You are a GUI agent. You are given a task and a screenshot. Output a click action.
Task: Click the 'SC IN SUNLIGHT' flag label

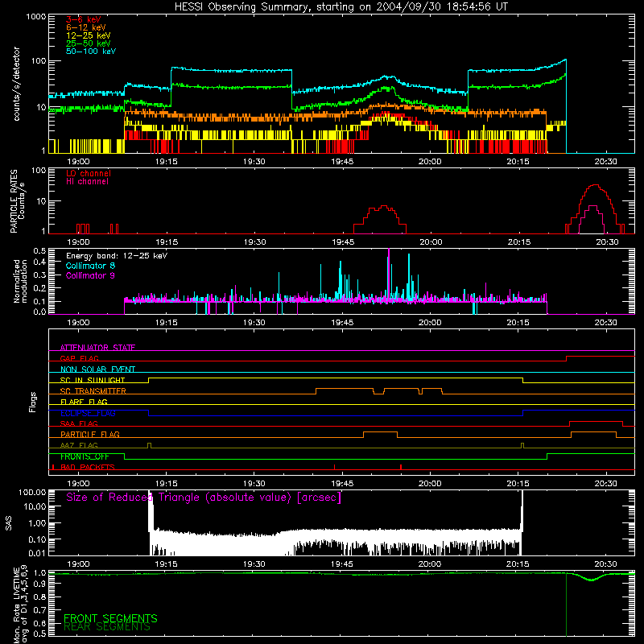[x=93, y=380]
